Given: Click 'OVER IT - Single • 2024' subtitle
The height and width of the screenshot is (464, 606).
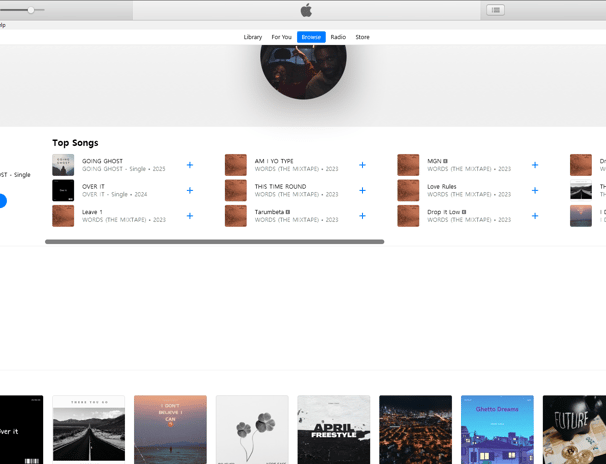Looking at the screenshot, I should (114, 194).
